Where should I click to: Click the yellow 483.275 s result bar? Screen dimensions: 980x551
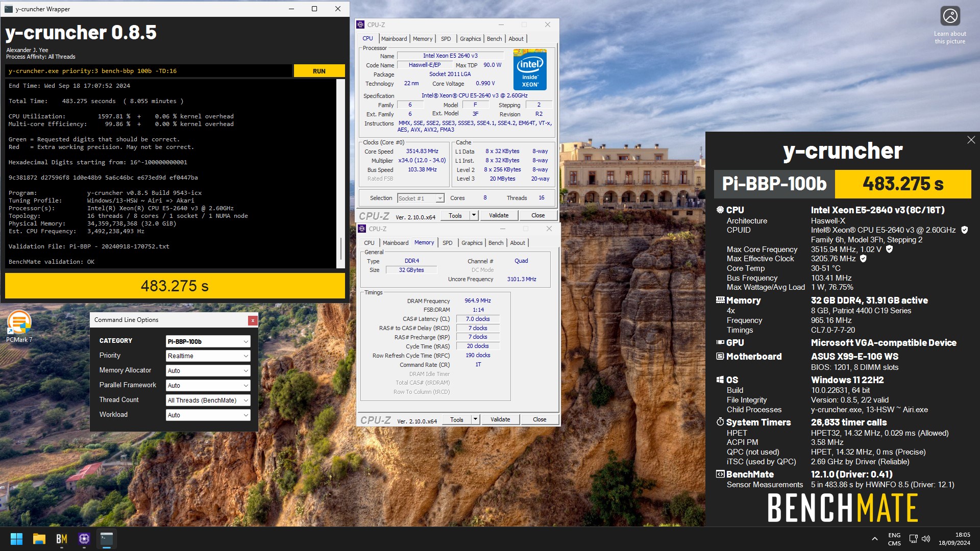point(175,286)
